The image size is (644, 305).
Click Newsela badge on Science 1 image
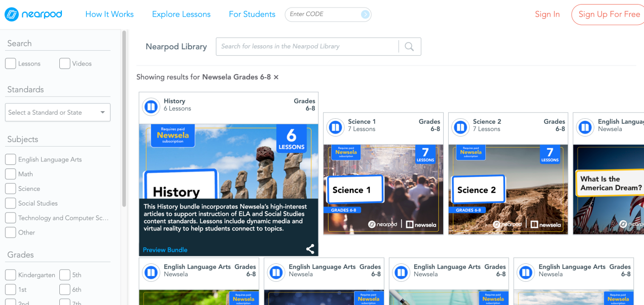coord(346,153)
